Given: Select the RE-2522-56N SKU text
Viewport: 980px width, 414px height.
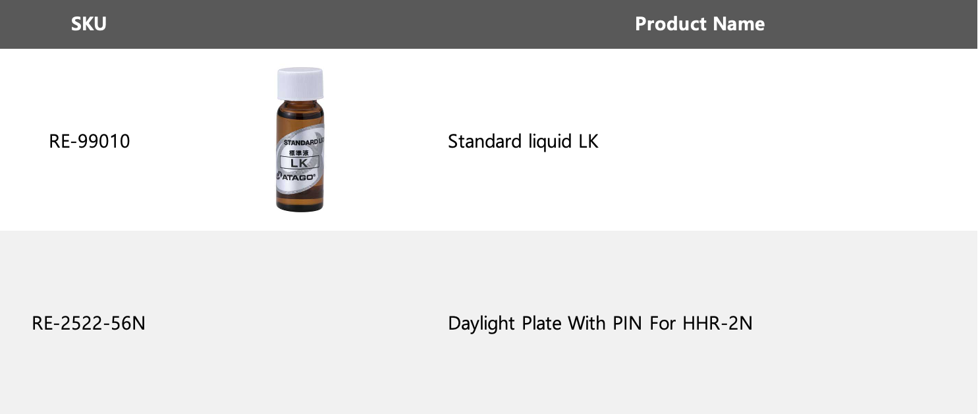Looking at the screenshot, I should pyautogui.click(x=89, y=324).
